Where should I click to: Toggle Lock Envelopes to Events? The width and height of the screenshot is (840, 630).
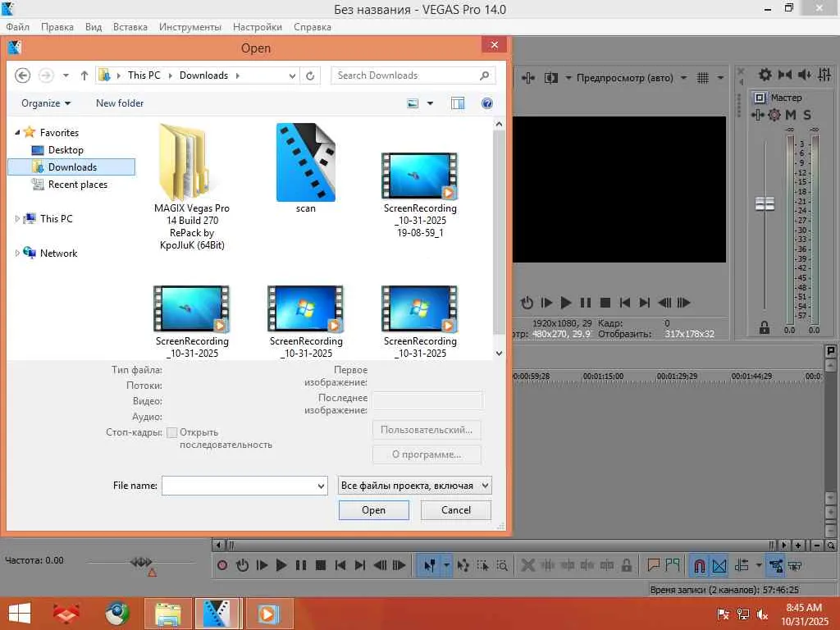coord(776,565)
